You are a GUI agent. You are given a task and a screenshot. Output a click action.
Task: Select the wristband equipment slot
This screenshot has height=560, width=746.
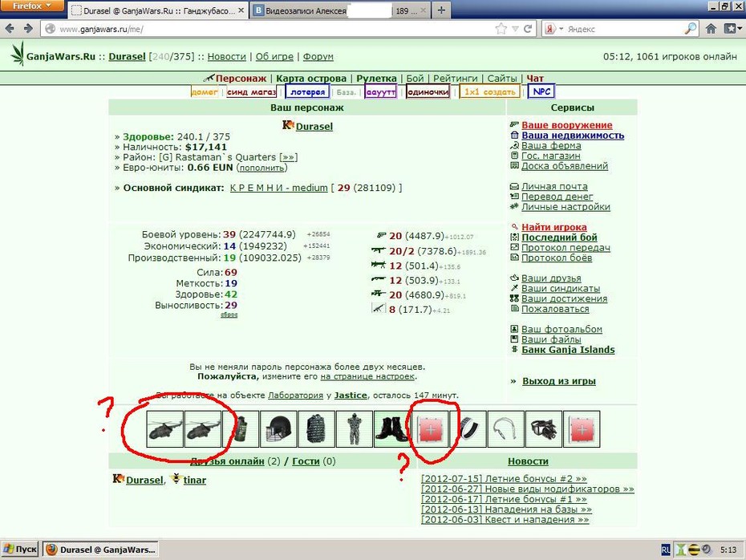click(468, 429)
